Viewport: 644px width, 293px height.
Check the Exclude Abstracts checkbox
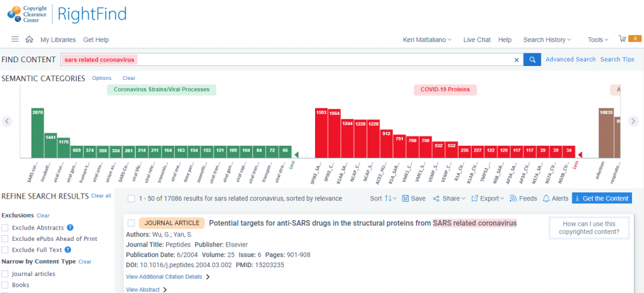point(5,228)
